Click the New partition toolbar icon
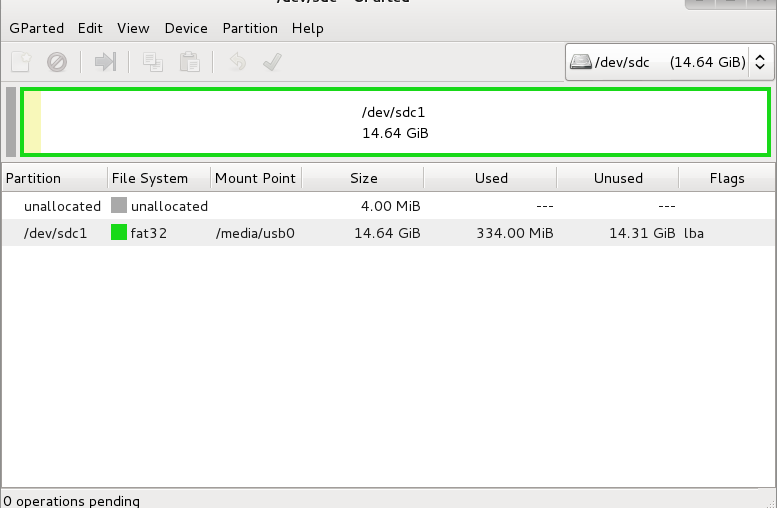The height and width of the screenshot is (508, 777). [21, 62]
